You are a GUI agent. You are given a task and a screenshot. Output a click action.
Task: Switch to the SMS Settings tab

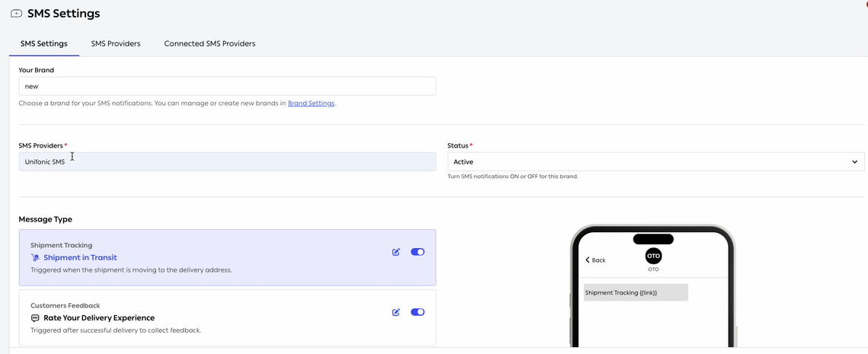click(43, 43)
